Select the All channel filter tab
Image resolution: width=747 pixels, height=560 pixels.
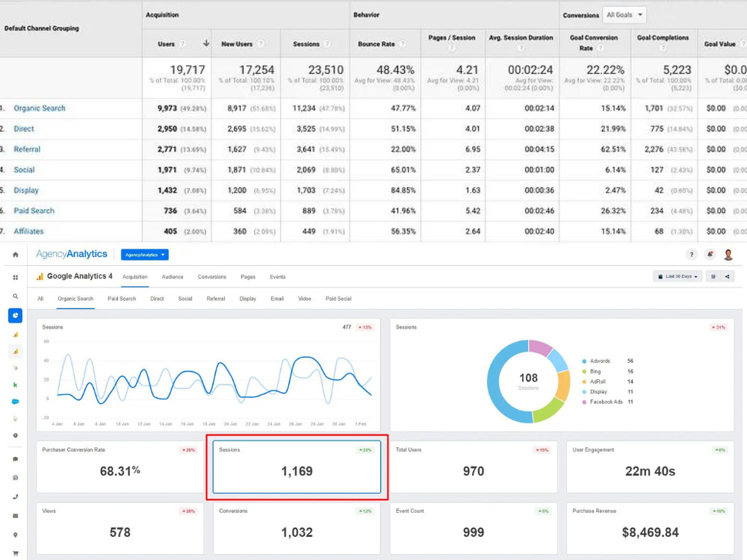(x=40, y=299)
